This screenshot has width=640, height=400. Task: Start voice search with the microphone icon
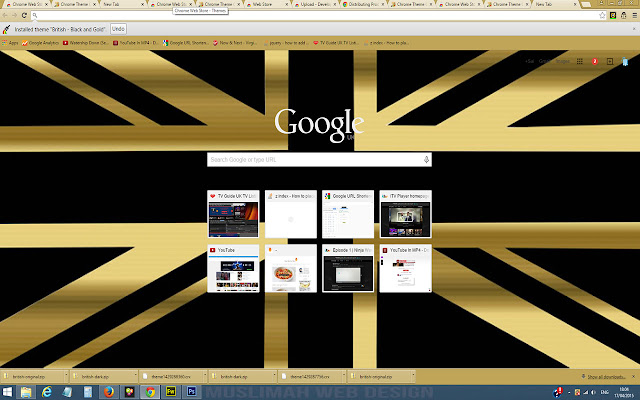click(x=426, y=160)
